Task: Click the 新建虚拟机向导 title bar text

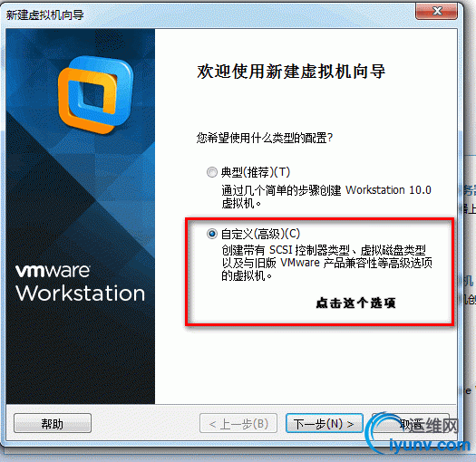Action: tap(45, 14)
